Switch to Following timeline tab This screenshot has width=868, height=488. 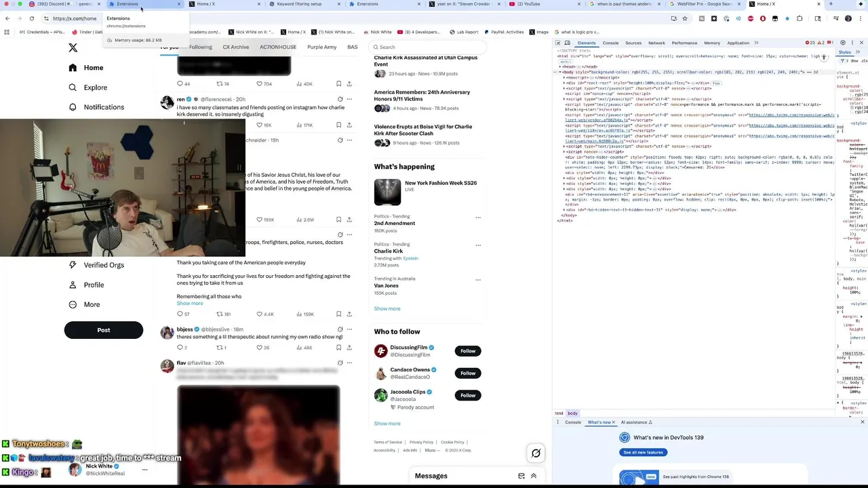pos(201,47)
